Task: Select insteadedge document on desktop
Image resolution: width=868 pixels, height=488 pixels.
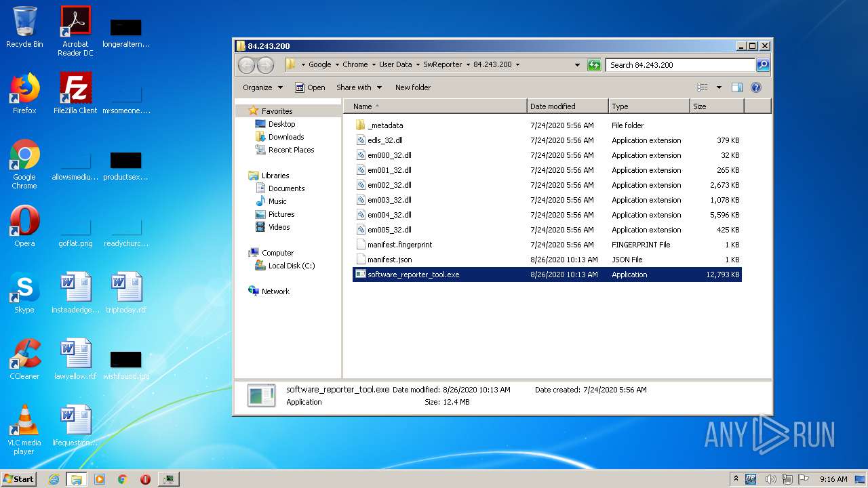Action: 75,293
